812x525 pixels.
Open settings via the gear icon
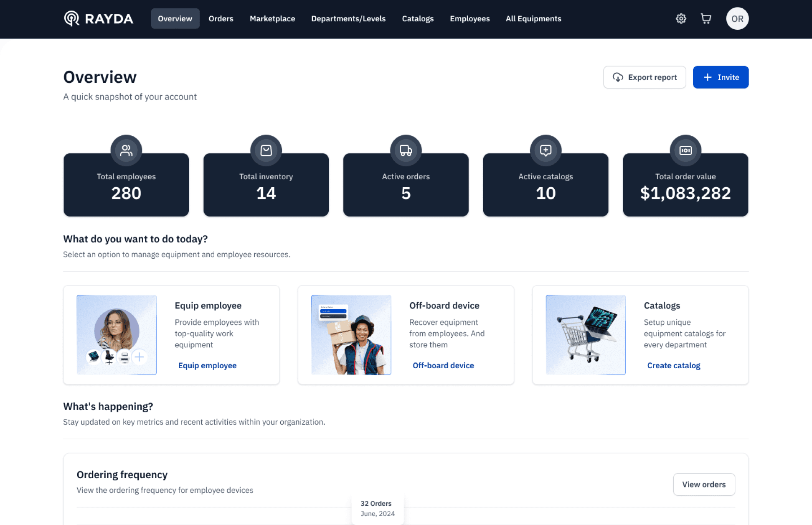tap(681, 19)
